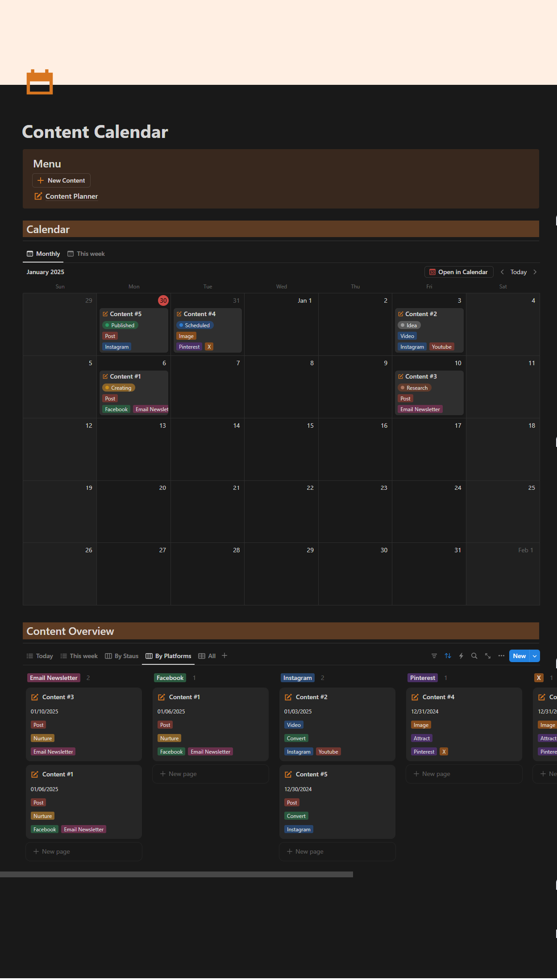Image resolution: width=557 pixels, height=980 pixels.
Task: Open the Today view in Content Overview
Action: click(x=40, y=656)
